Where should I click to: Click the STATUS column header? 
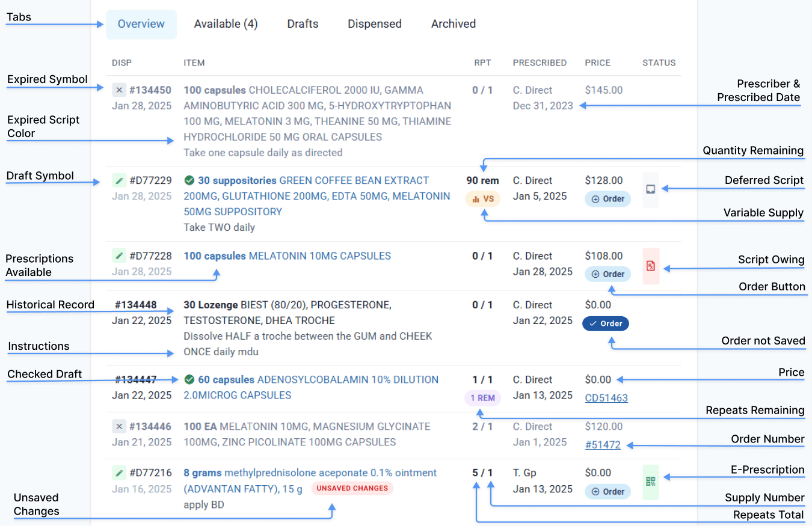coord(659,63)
